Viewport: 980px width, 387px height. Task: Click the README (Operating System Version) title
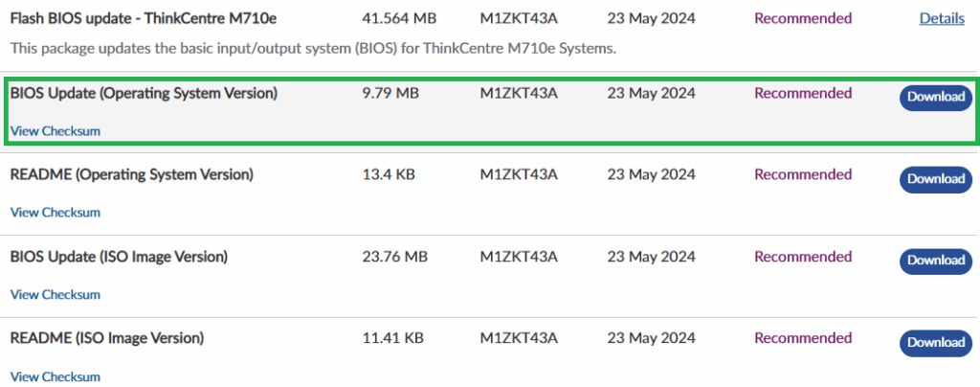(131, 174)
